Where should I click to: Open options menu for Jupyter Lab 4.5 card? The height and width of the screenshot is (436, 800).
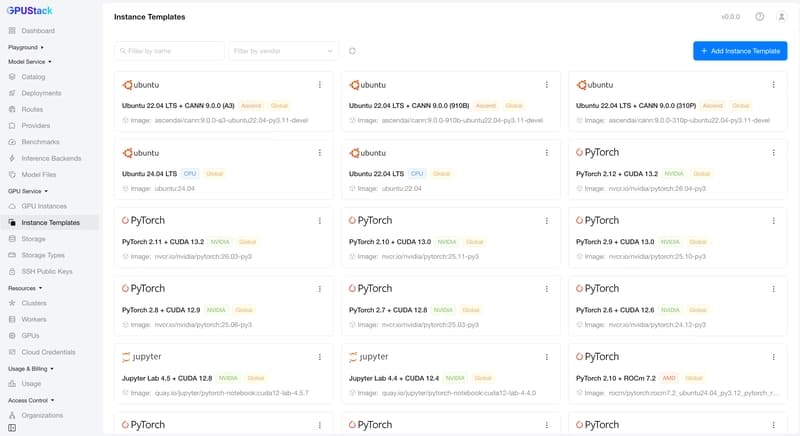tap(320, 357)
